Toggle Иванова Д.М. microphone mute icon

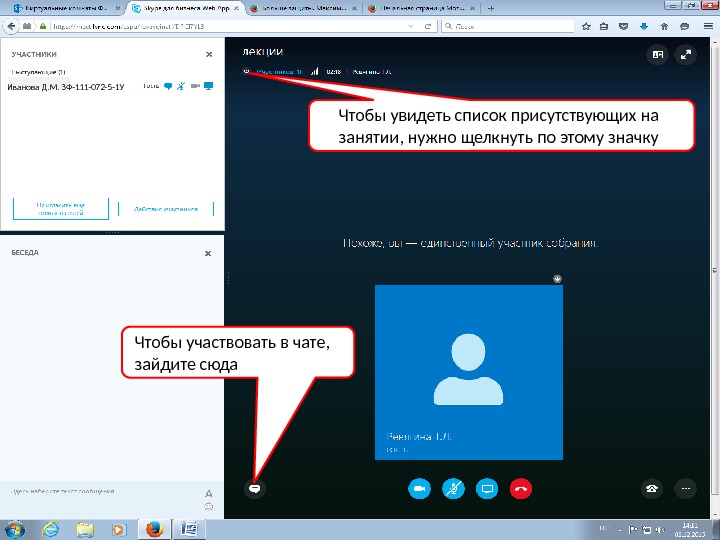[x=181, y=86]
